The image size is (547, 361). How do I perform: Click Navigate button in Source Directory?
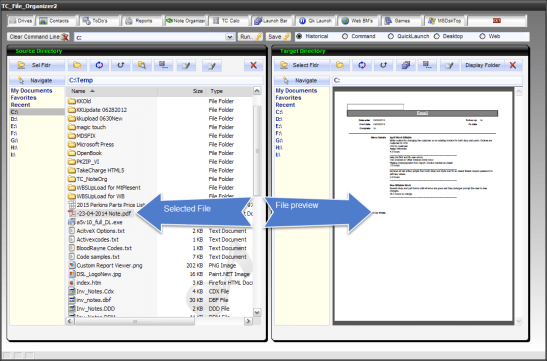(37, 81)
